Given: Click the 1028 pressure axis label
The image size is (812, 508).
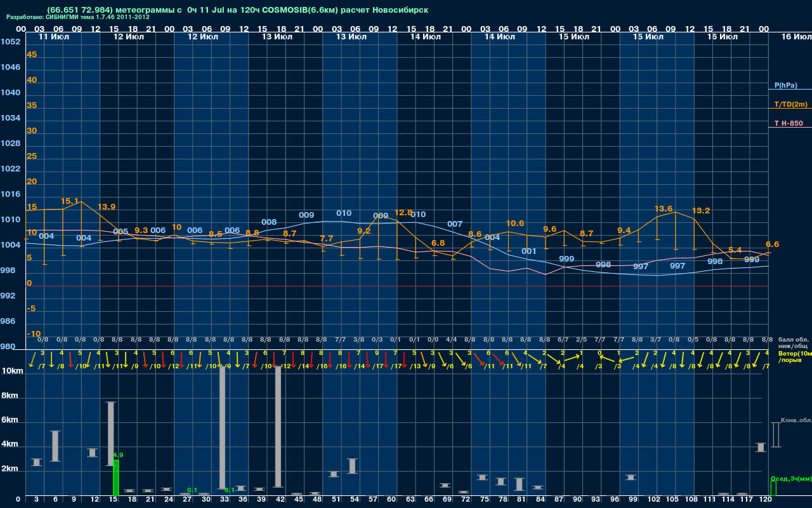Looking at the screenshot, I should (x=10, y=144).
